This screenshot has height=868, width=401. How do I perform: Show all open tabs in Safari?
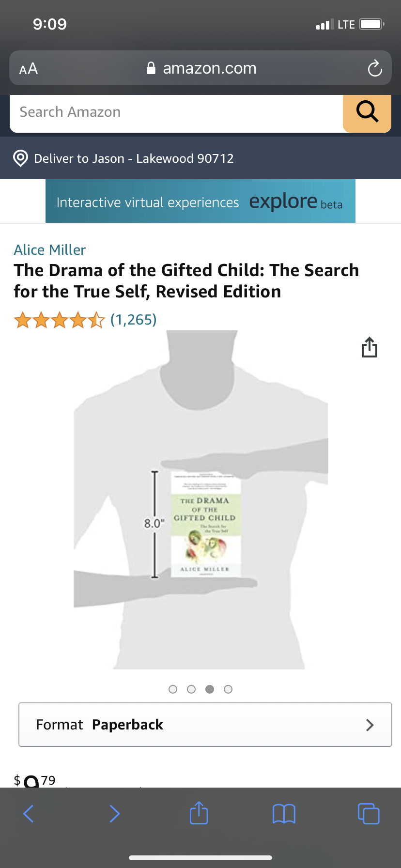[369, 813]
